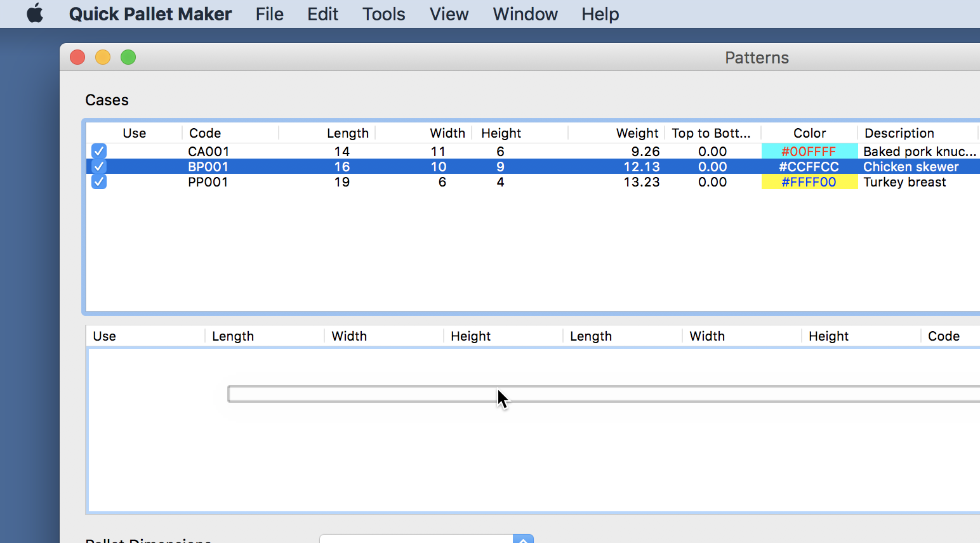Open the Window menu
Image resolution: width=980 pixels, height=543 pixels.
526,14
